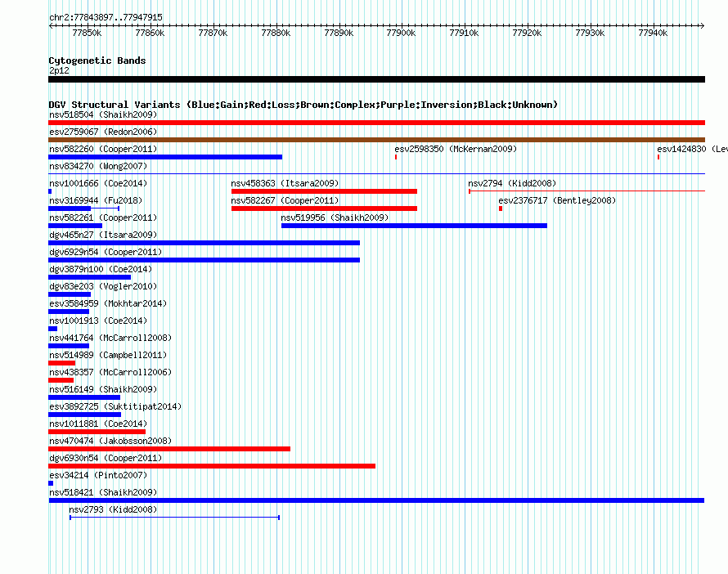Open esv34214 (Pinto2007) label
The image size is (728, 574).
[x=98, y=475]
